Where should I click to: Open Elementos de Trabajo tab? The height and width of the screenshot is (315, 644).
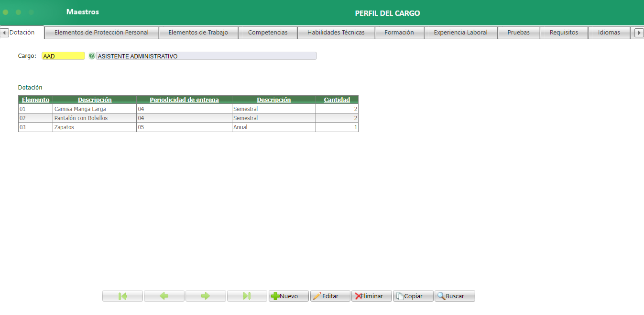click(198, 33)
